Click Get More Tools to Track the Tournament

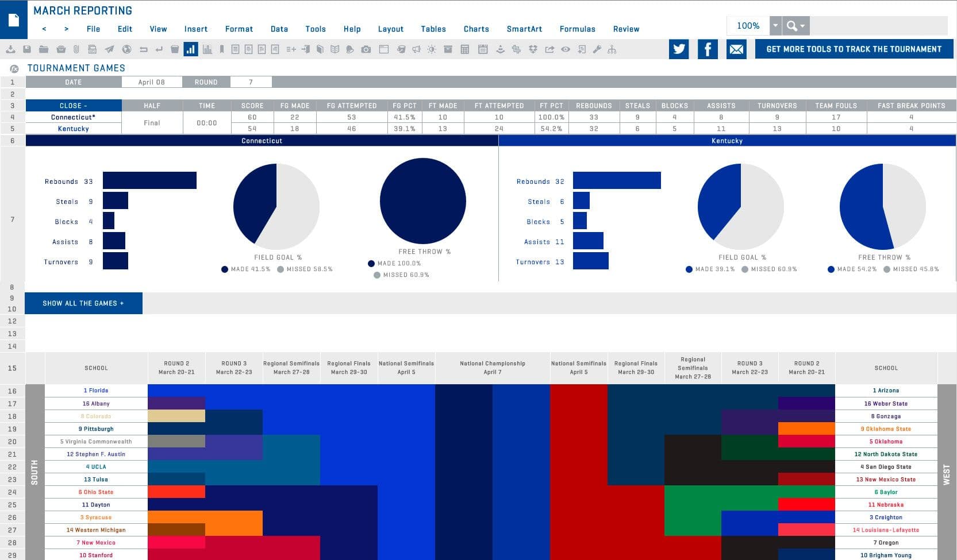(x=854, y=49)
